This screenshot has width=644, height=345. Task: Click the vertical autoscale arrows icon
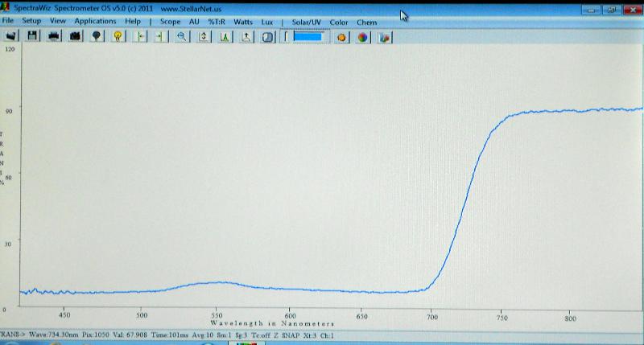tap(203, 36)
